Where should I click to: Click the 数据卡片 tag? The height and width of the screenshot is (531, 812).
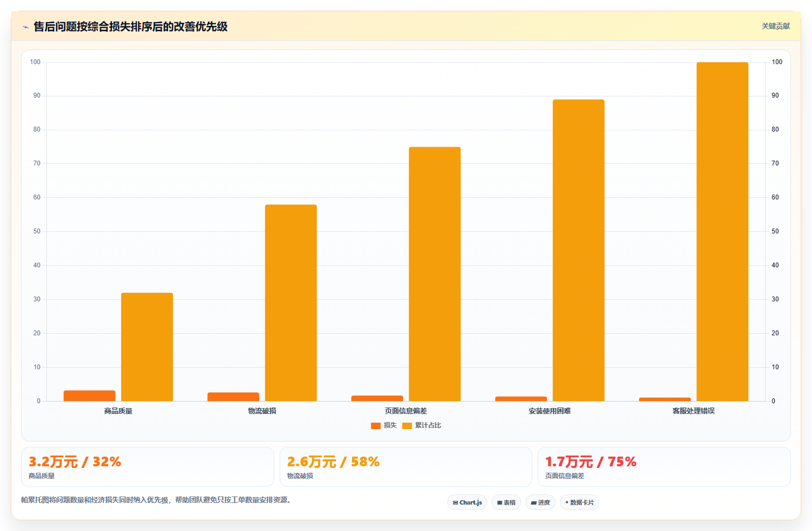[579, 502]
